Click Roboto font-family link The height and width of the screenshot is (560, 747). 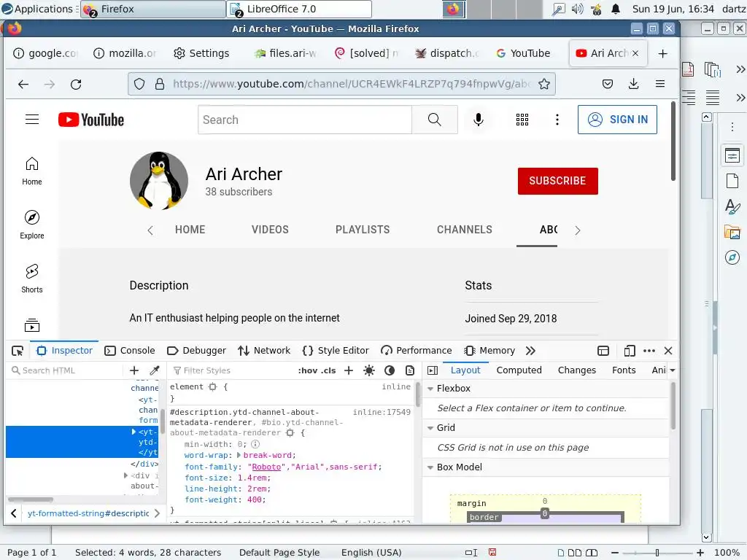pyautogui.click(x=266, y=467)
